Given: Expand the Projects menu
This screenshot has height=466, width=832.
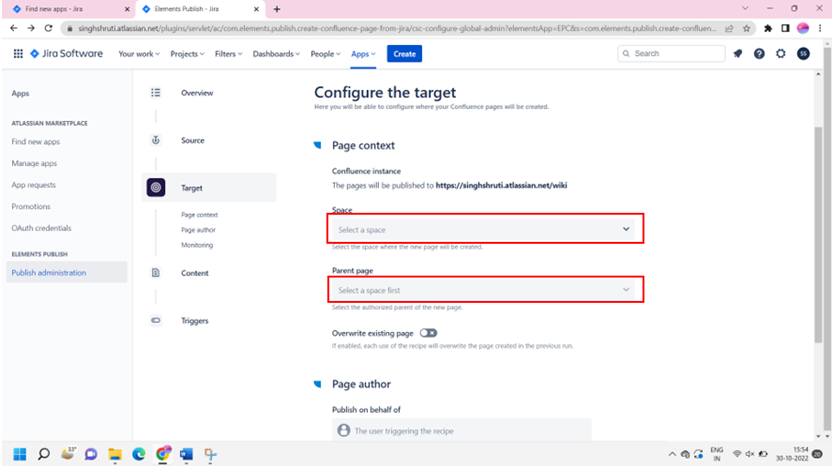Looking at the screenshot, I should click(x=187, y=54).
